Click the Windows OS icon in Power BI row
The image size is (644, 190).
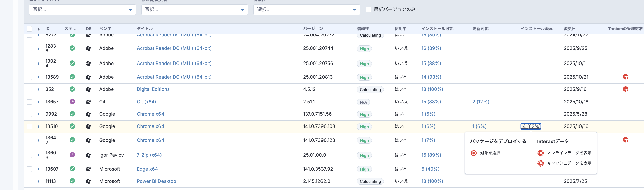coord(88,181)
